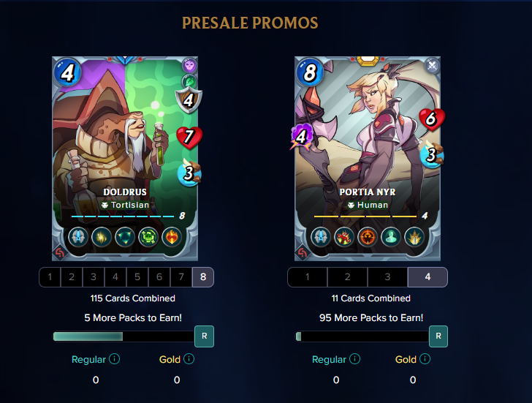Click Doldrus's green skull poison ability icon
This screenshot has width=532, height=403.
148,237
